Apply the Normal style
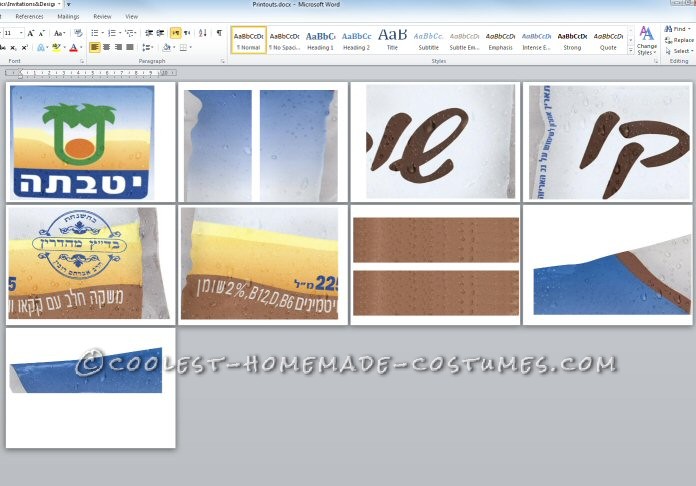This screenshot has width=696, height=486. pyautogui.click(x=249, y=40)
